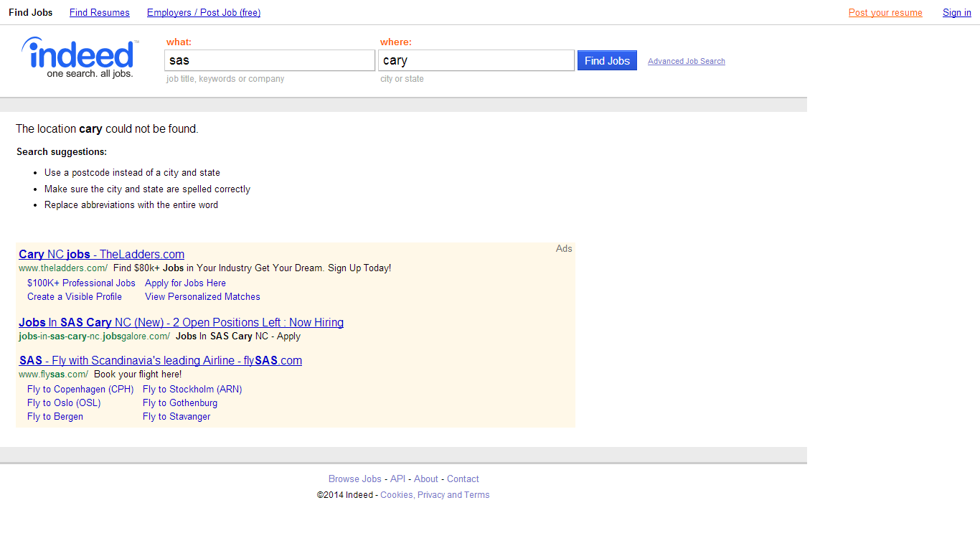This screenshot has height=551, width=980.
Task: Select the Find Jobs top tab
Action: [31, 13]
